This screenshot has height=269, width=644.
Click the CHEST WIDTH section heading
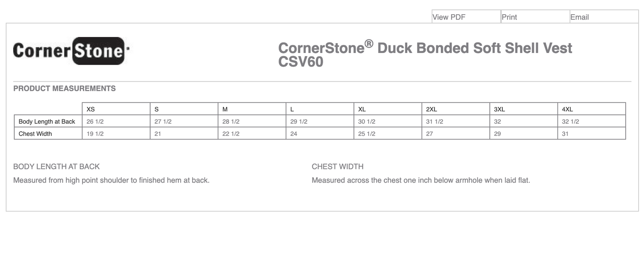pyautogui.click(x=337, y=166)
